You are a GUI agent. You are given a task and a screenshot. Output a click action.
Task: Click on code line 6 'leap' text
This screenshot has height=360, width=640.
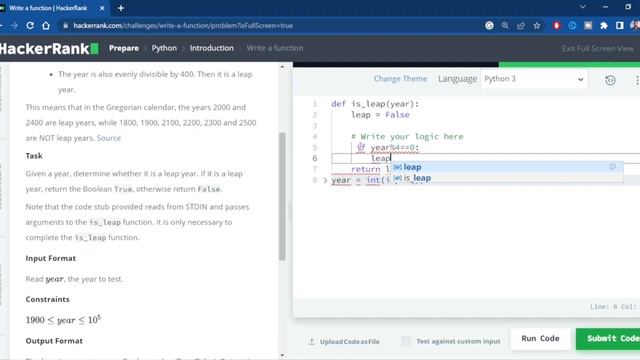380,158
